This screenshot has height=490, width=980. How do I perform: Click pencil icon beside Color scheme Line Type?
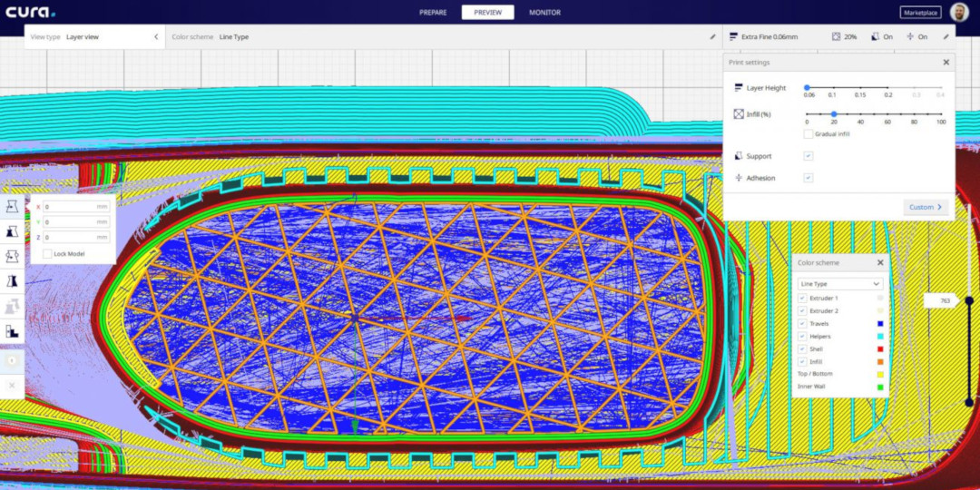point(712,37)
